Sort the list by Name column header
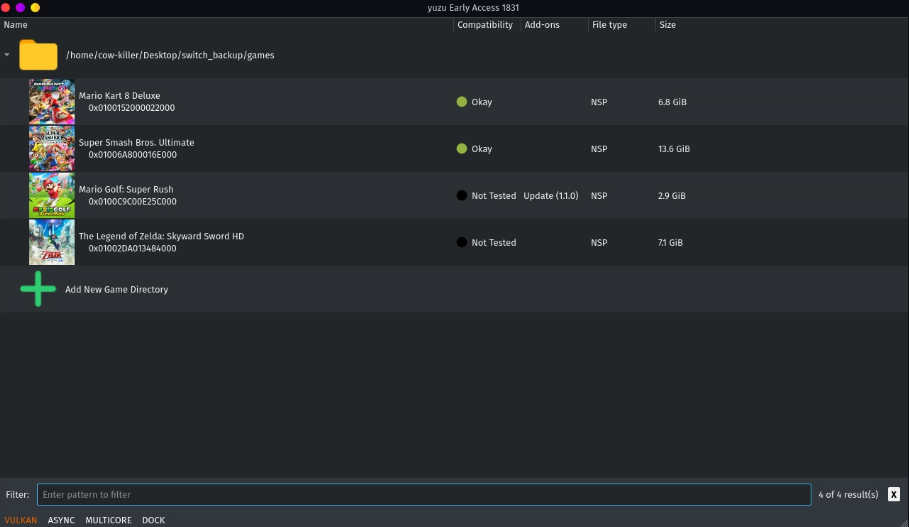This screenshot has width=909, height=527. click(16, 25)
